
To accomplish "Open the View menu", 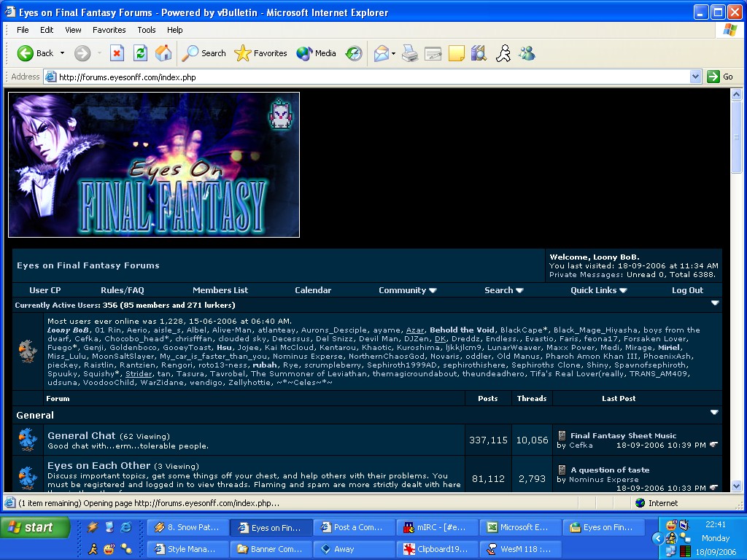I will pos(73,30).
